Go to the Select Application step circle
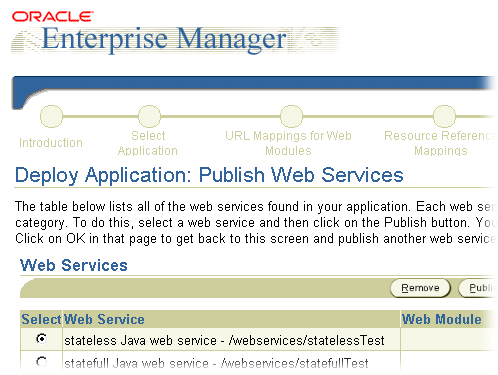 pos(149,116)
